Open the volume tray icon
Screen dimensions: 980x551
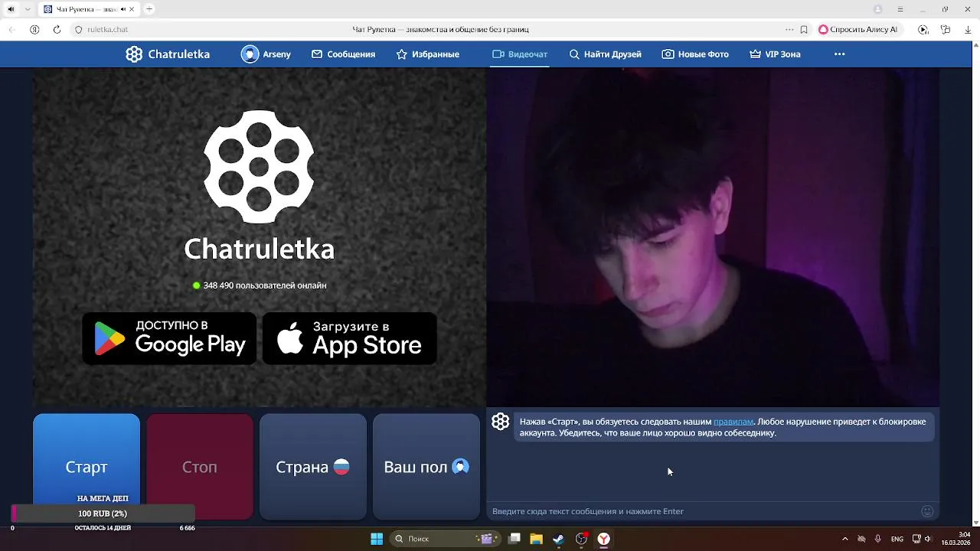(929, 539)
